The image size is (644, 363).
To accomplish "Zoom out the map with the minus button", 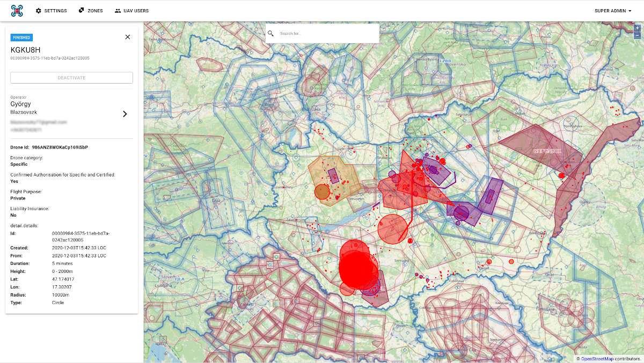I will [x=637, y=35].
